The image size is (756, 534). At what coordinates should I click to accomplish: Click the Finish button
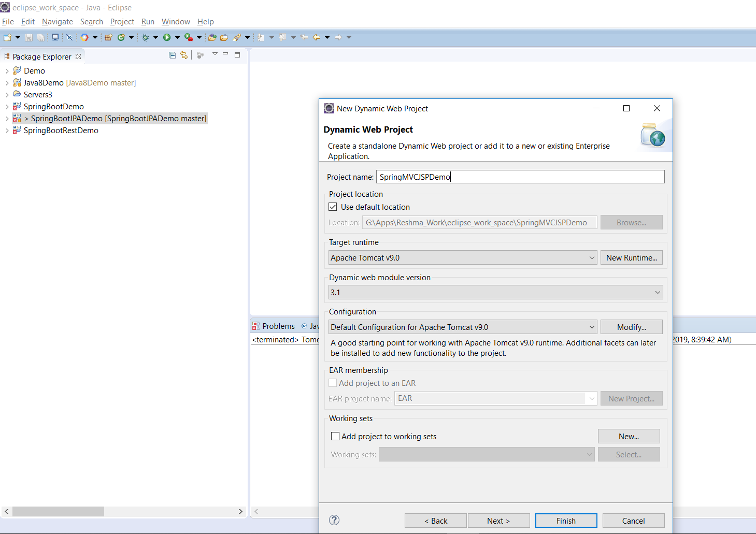(x=566, y=521)
